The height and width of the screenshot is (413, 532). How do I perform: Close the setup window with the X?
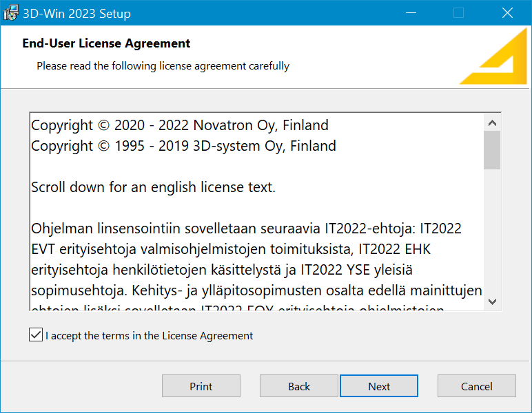[x=507, y=13]
